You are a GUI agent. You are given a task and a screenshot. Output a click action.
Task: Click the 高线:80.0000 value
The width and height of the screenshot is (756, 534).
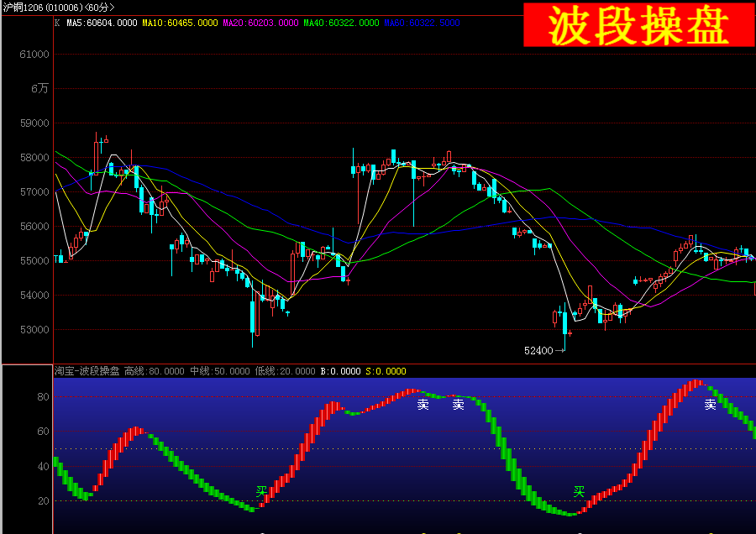click(x=155, y=371)
